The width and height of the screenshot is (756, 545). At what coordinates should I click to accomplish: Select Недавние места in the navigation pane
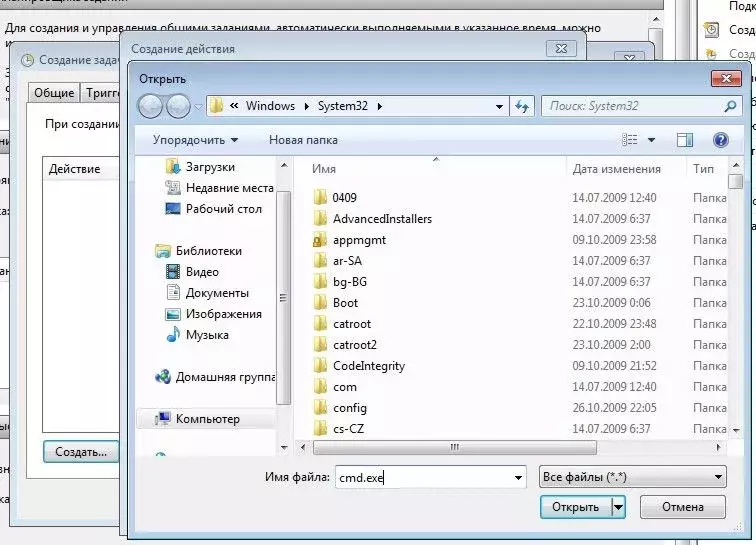(219, 188)
